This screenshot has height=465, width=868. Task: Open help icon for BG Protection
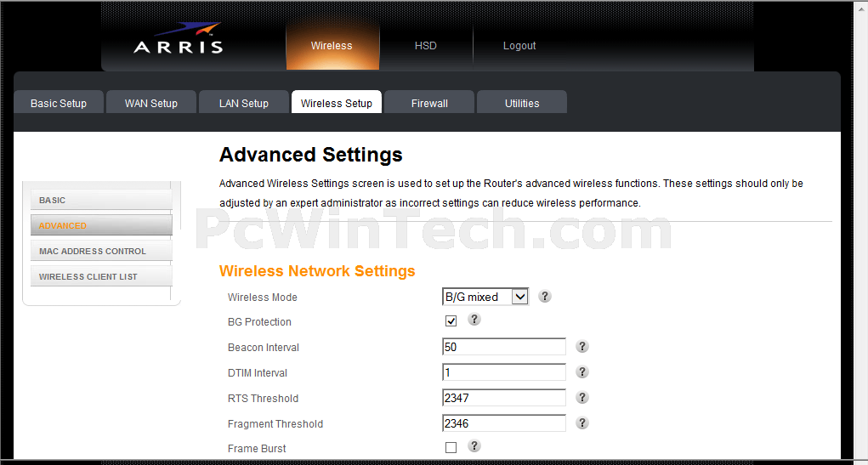coord(474,319)
